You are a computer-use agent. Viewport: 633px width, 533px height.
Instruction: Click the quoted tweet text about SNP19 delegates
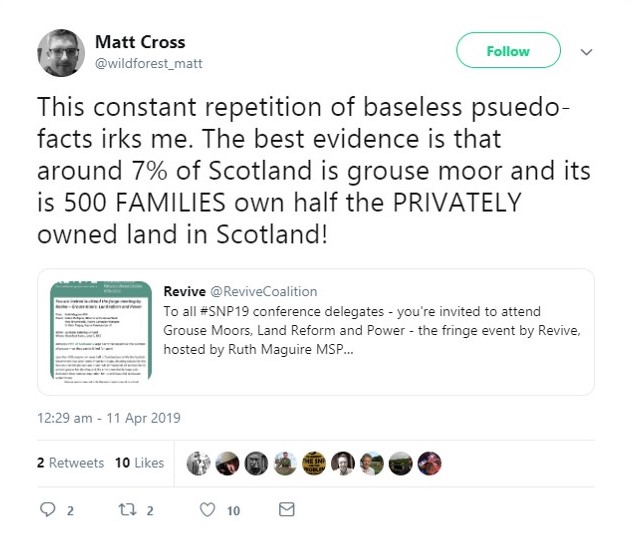380,330
